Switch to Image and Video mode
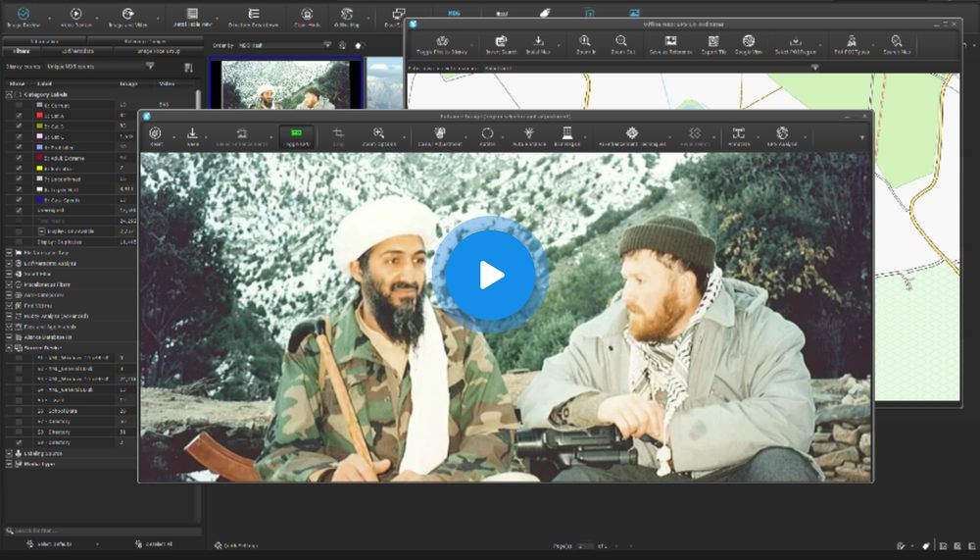This screenshot has height=560, width=980. coord(127,17)
